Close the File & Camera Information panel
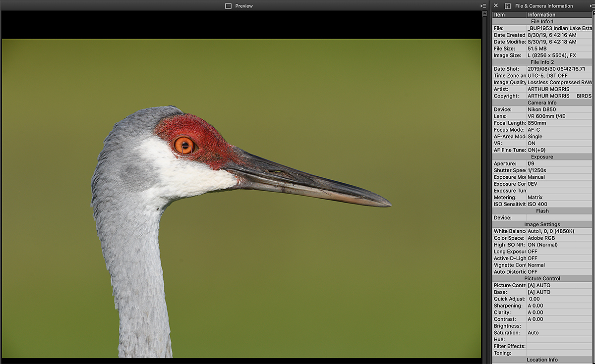The height and width of the screenshot is (364, 595). pos(496,6)
